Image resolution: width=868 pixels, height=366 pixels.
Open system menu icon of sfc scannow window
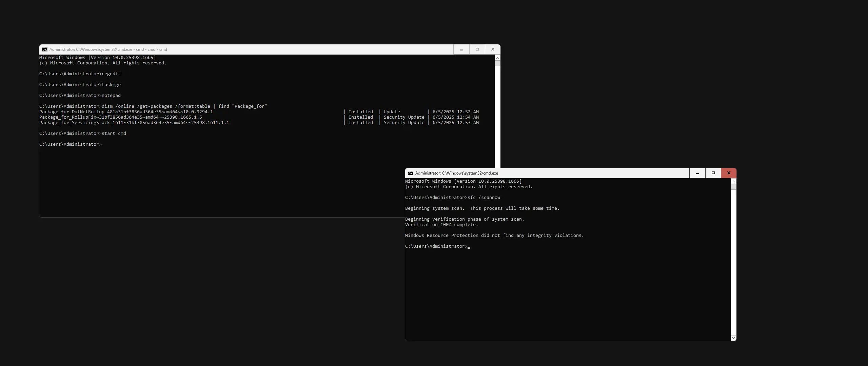pyautogui.click(x=410, y=173)
